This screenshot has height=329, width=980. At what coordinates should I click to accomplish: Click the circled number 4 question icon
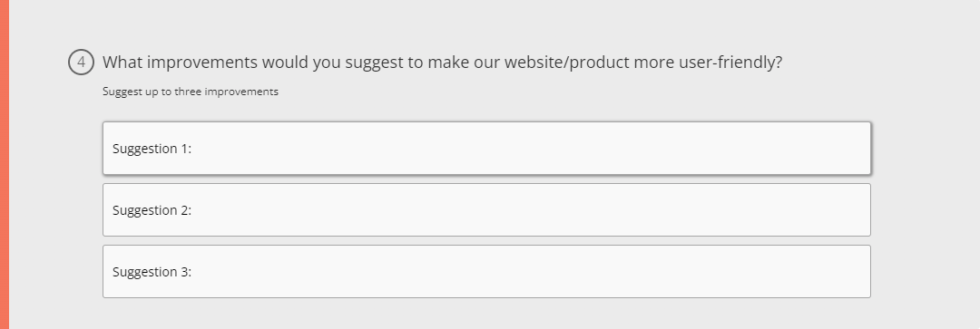(x=81, y=63)
